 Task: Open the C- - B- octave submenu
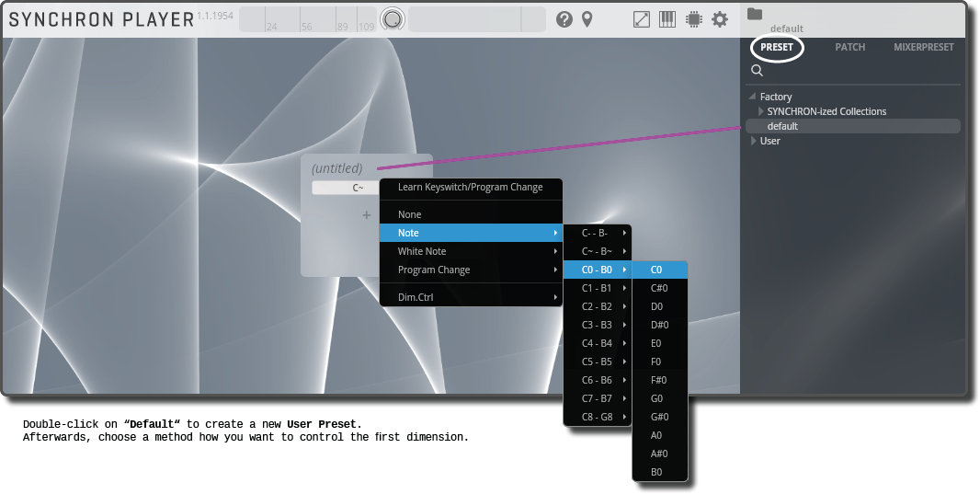pos(597,233)
